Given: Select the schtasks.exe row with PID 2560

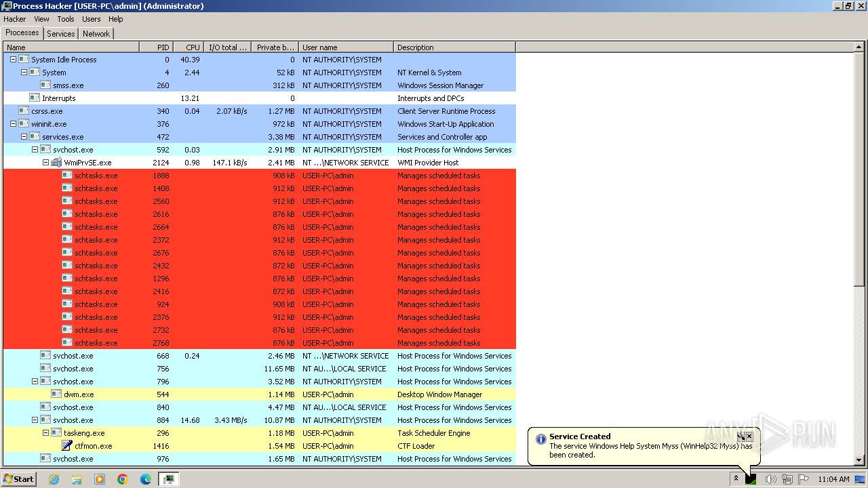Looking at the screenshot, I should 260,201.
